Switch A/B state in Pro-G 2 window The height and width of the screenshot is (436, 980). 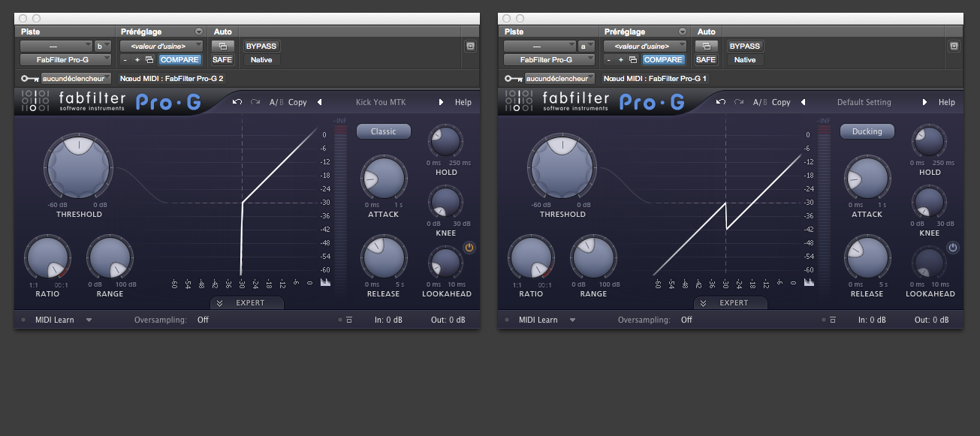(276, 102)
